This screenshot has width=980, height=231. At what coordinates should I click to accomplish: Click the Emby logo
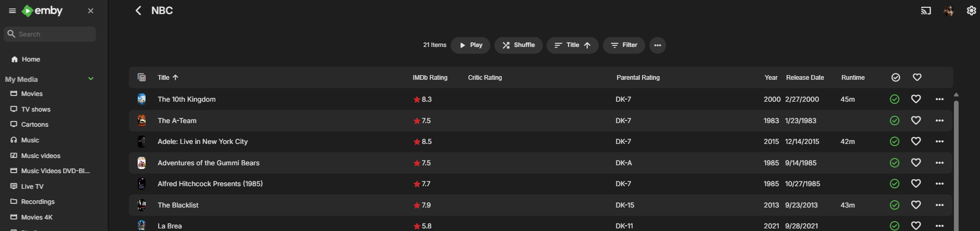[42, 11]
